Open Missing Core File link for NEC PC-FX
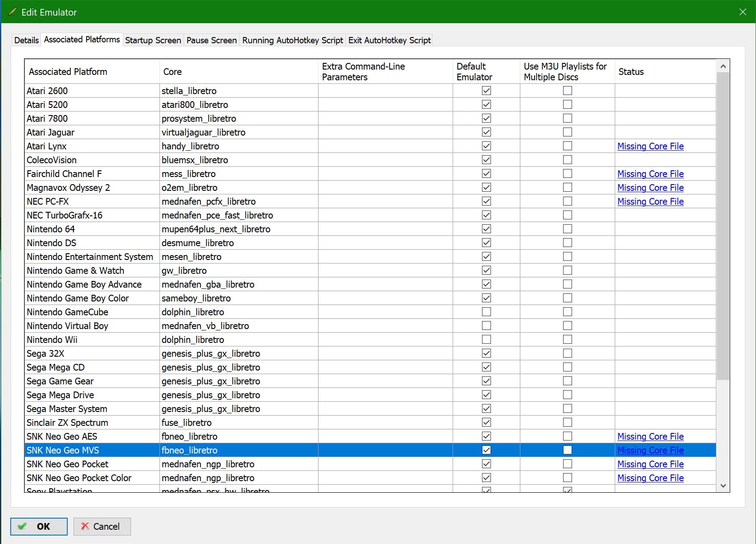 coord(650,202)
